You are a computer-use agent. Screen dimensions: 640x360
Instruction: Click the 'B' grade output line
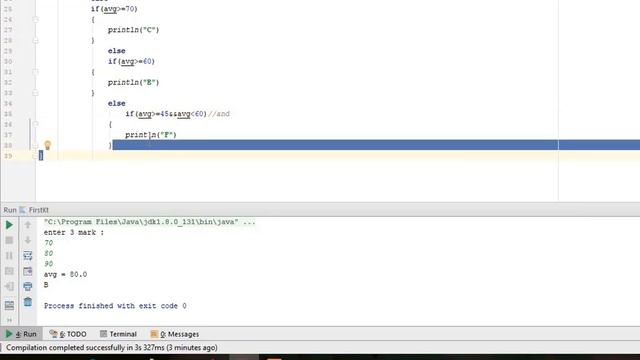[46, 285]
